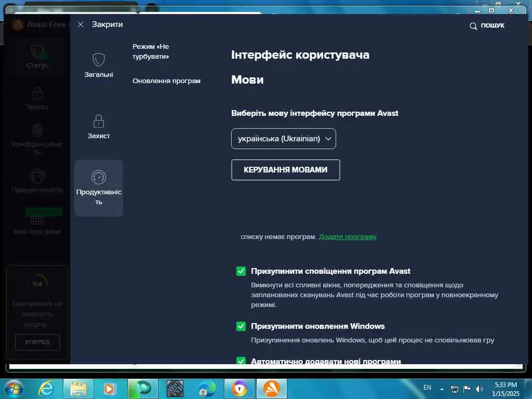Select the Продуктивність gauge settings tab
This screenshot has width=532, height=399.
point(99,188)
